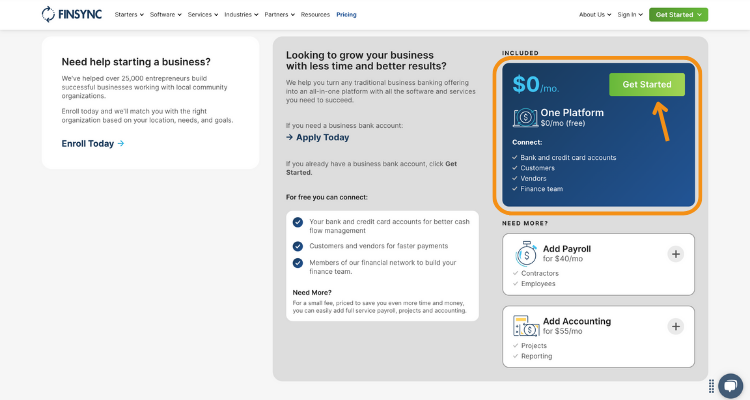Click the Enroll Today link
The image size is (750, 400).
tap(93, 144)
